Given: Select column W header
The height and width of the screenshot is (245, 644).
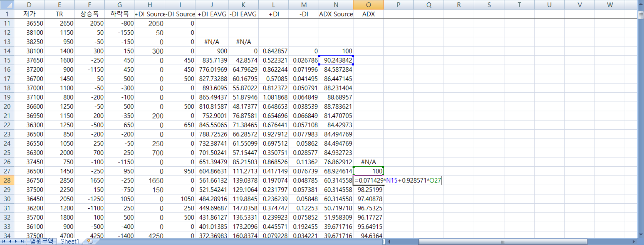Looking at the screenshot, I should click(610, 5).
